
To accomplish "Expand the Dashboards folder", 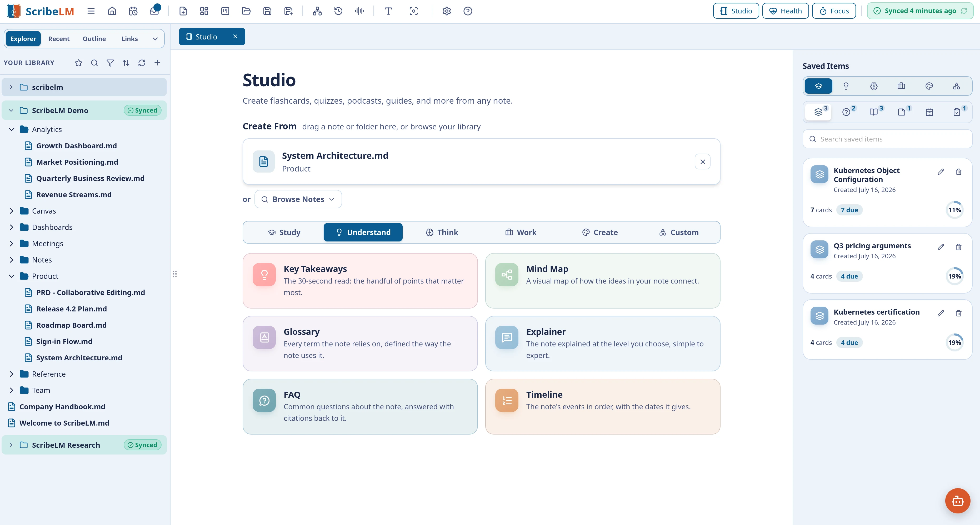I will 11,227.
